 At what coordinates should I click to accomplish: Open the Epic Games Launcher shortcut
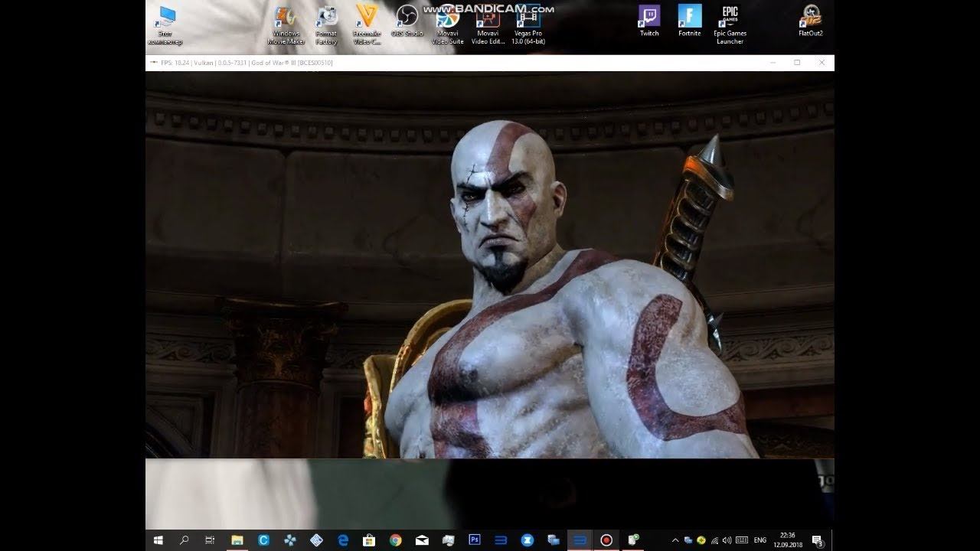[x=730, y=24]
